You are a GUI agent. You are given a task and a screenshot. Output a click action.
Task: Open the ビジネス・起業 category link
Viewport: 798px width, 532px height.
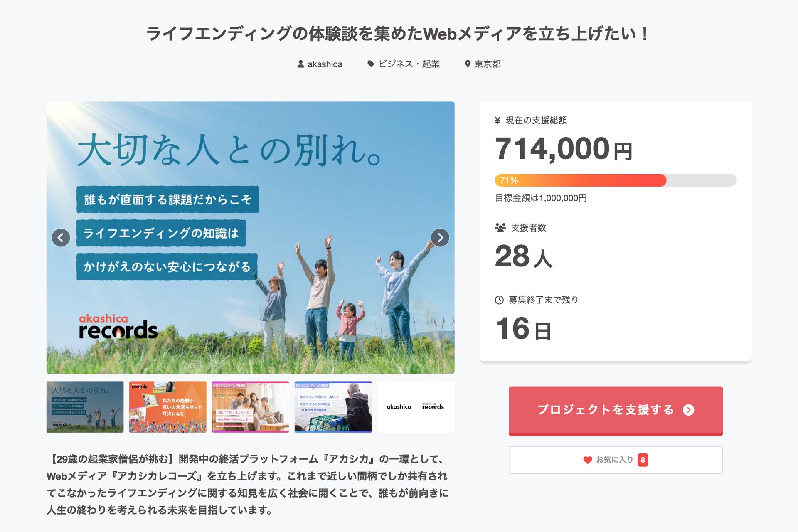pos(409,64)
